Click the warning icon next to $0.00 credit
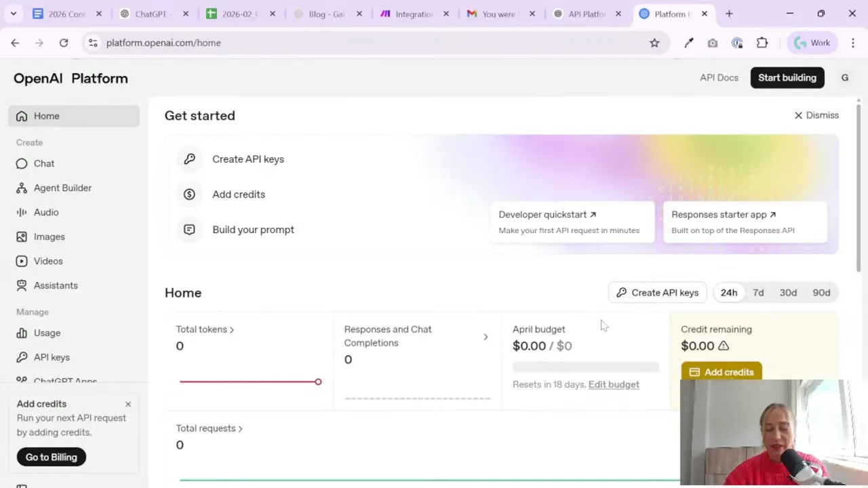This screenshot has width=868, height=488. point(724,346)
